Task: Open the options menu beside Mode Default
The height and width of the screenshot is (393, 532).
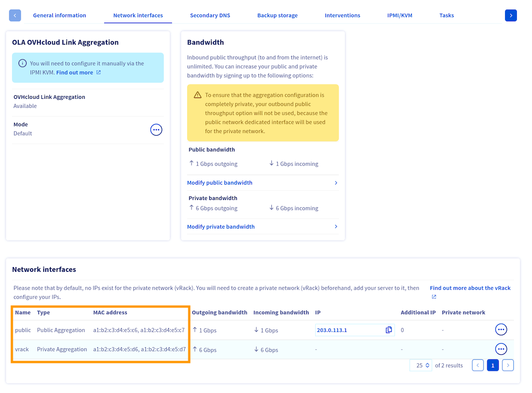Action: pos(156,130)
